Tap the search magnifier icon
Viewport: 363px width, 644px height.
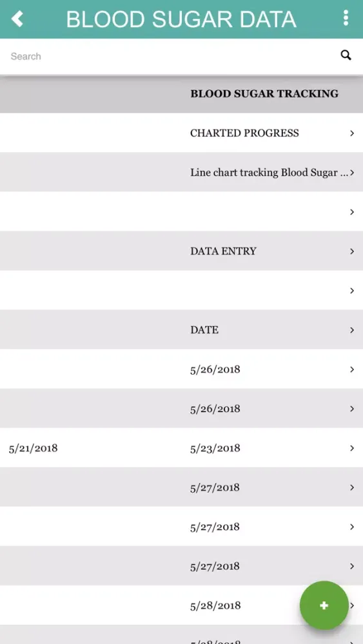click(346, 55)
